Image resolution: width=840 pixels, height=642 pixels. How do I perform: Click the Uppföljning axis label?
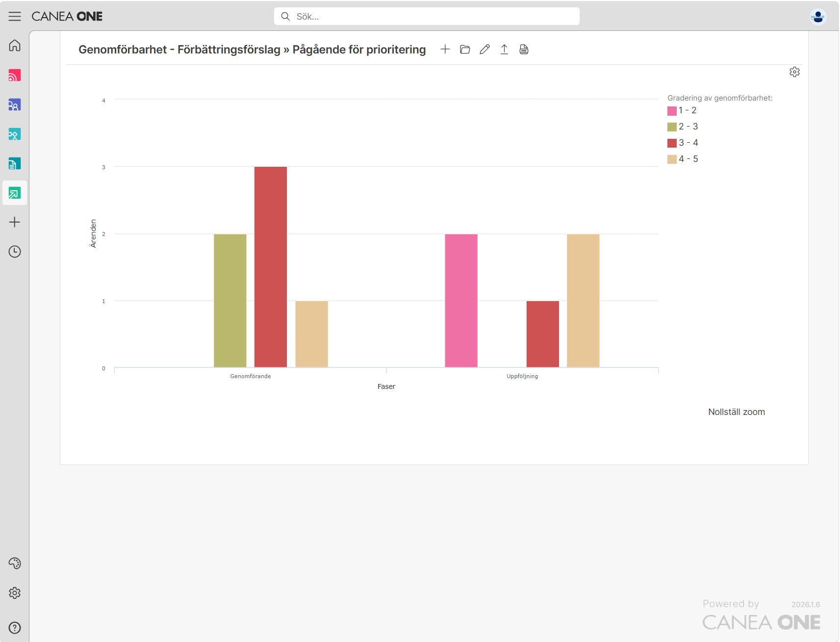click(x=522, y=376)
